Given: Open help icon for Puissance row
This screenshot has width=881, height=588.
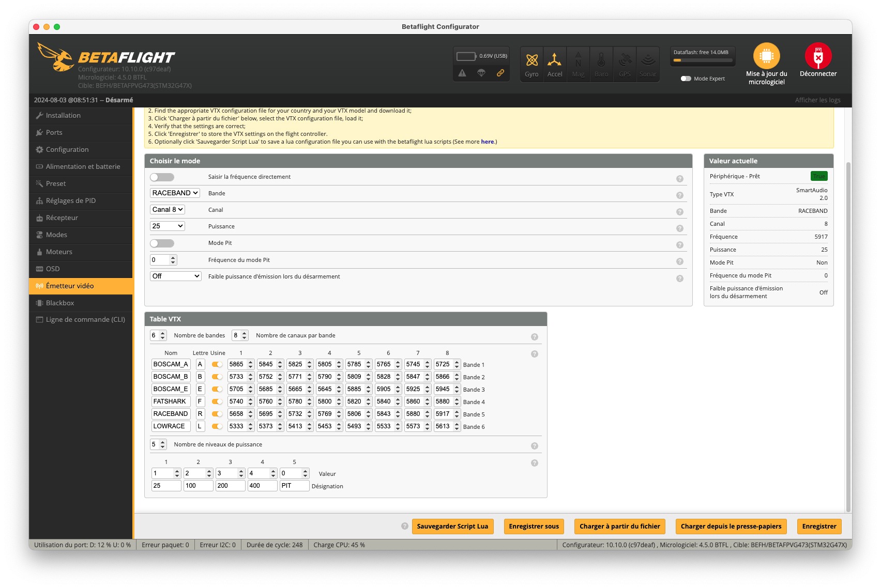Looking at the screenshot, I should click(x=680, y=228).
